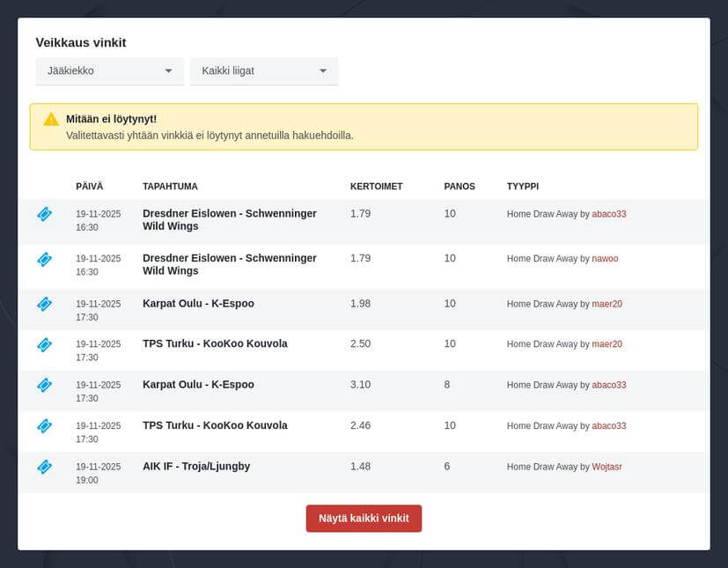728x568 pixels.
Task: Open maer20's link in Karpat Oulu row
Action: (607, 304)
